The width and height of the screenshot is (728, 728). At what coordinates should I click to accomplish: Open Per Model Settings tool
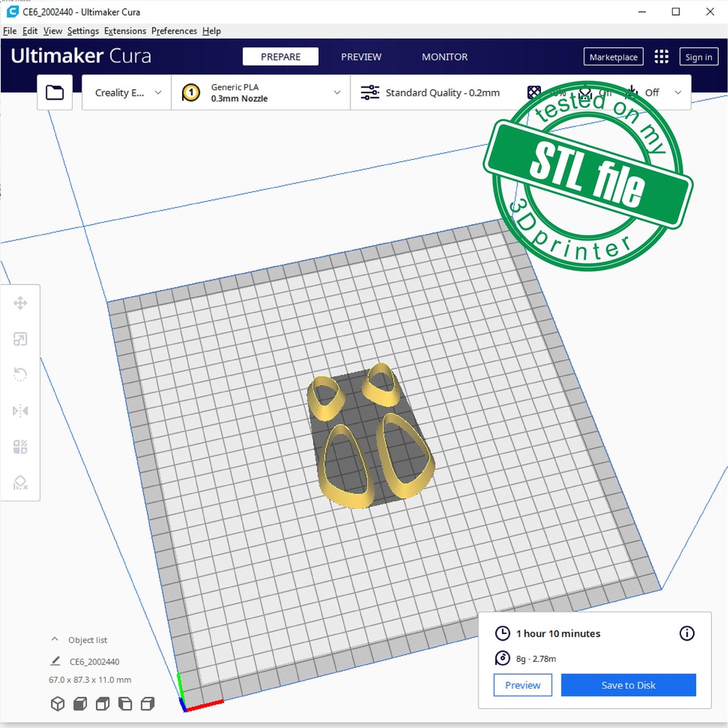click(x=20, y=446)
